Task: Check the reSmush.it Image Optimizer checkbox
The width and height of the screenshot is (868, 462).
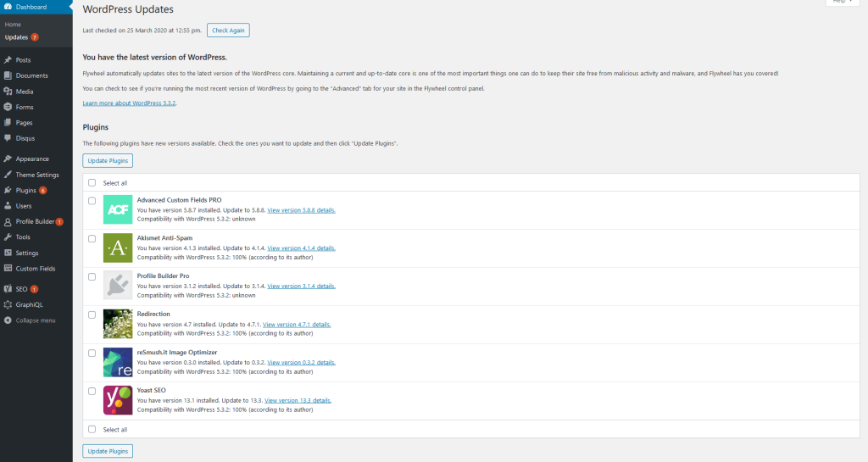Action: [92, 353]
